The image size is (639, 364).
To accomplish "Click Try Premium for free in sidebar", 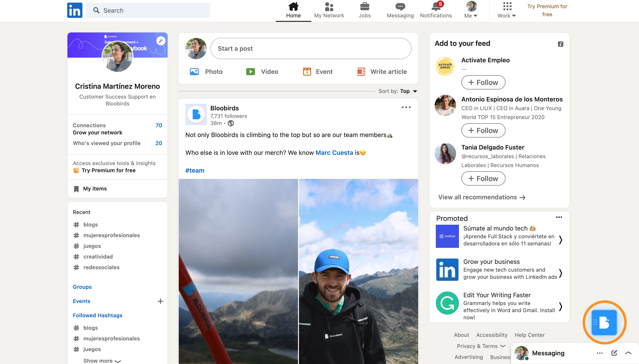I will (109, 170).
